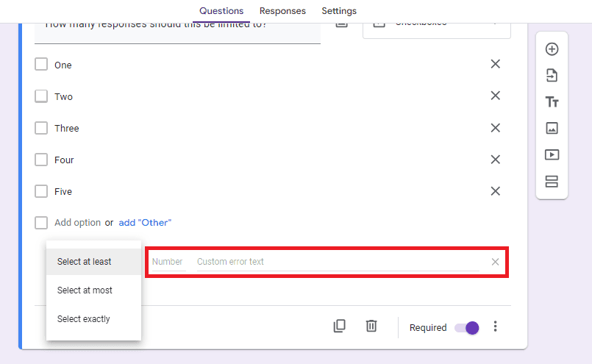592x364 pixels.
Task: Open the question type dropdown
Action: point(436,30)
